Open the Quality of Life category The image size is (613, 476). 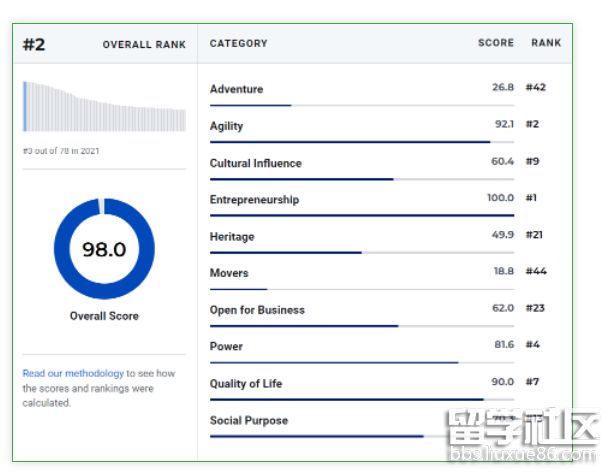pos(246,383)
